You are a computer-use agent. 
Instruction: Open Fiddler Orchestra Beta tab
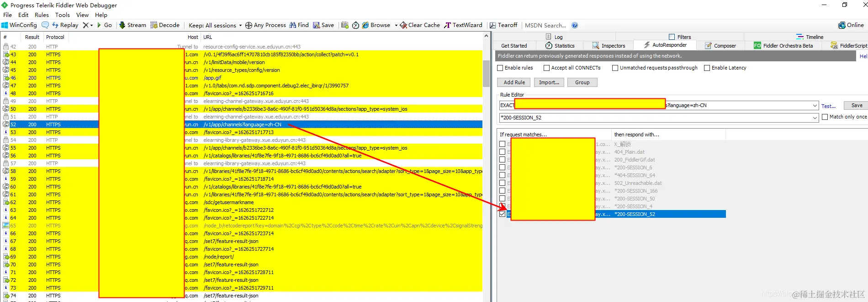(783, 45)
